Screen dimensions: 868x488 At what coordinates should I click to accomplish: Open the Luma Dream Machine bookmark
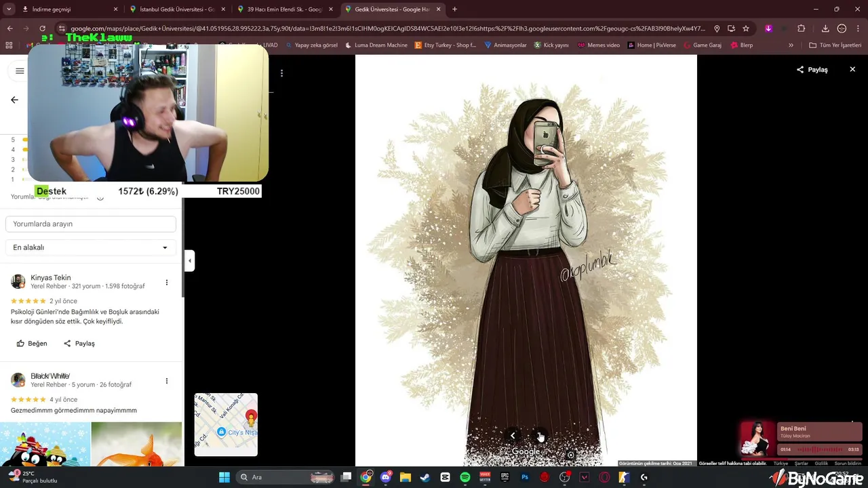click(x=376, y=45)
